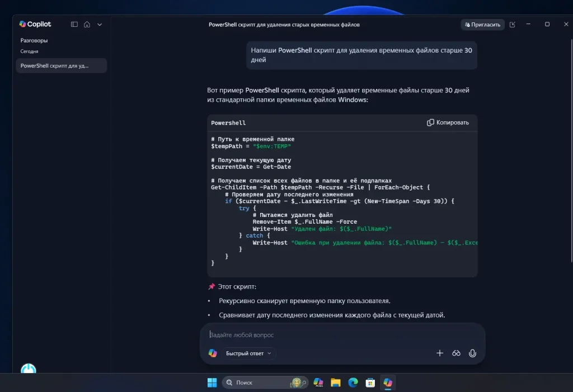This screenshot has height=392, width=573.
Task: Go to Copilot home via house icon
Action: (87, 25)
